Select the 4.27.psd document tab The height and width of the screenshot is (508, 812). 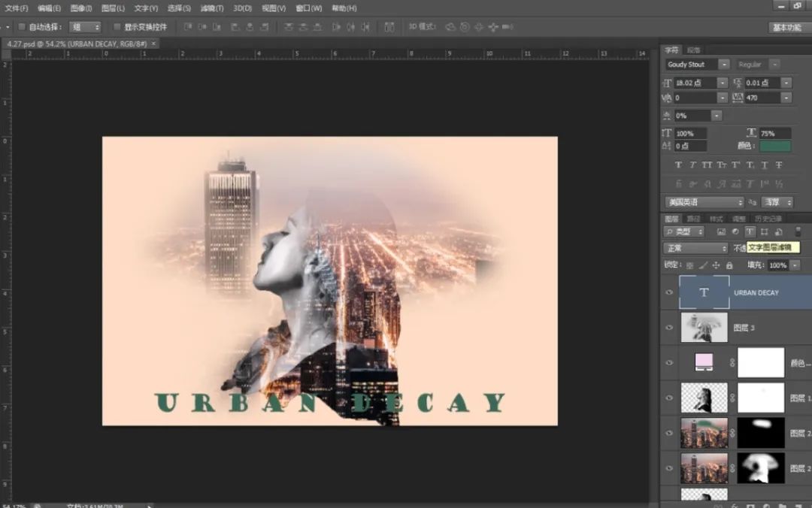click(x=77, y=44)
